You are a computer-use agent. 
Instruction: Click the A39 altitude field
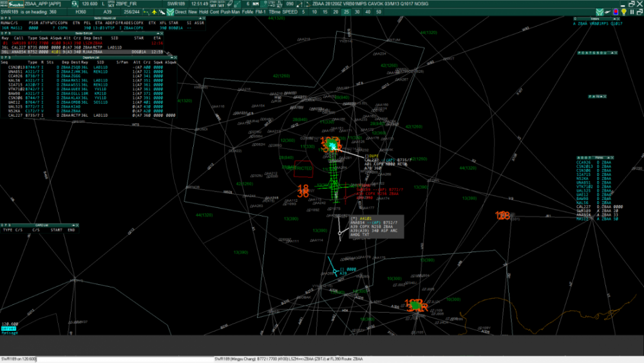point(108,12)
